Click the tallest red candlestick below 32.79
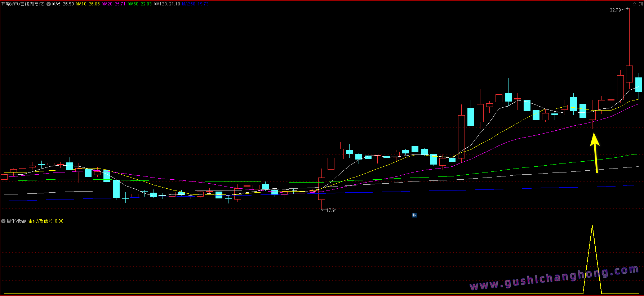The width and height of the screenshot is (644, 296). (x=629, y=73)
